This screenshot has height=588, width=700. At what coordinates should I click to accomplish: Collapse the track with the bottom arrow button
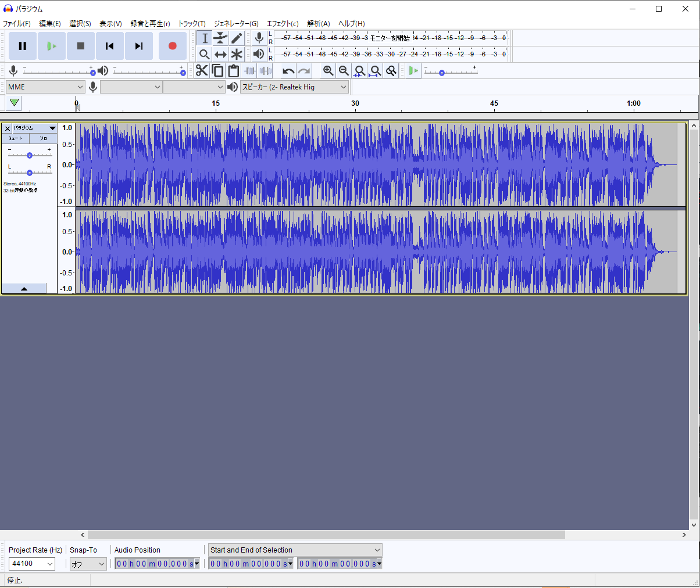[x=24, y=288]
